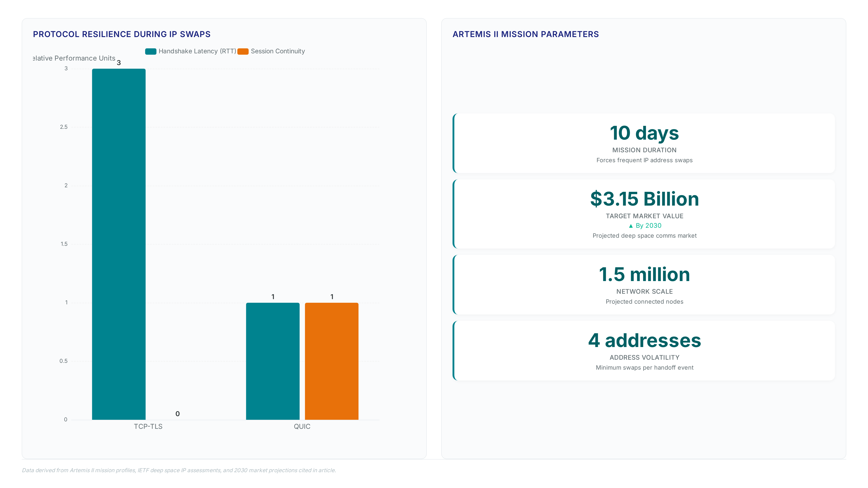Click the Protocol Resilience During IP Swaps title

tap(122, 34)
